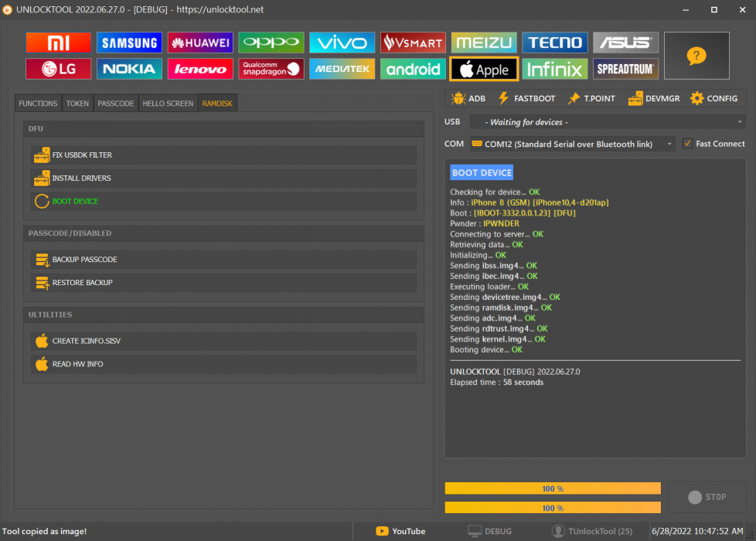The image size is (756, 541).
Task: Switch to FASTBOOT mode
Action: pyautogui.click(x=527, y=98)
